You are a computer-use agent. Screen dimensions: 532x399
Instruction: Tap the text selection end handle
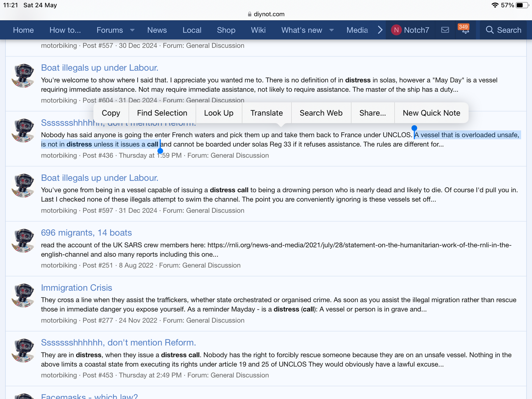tap(160, 151)
